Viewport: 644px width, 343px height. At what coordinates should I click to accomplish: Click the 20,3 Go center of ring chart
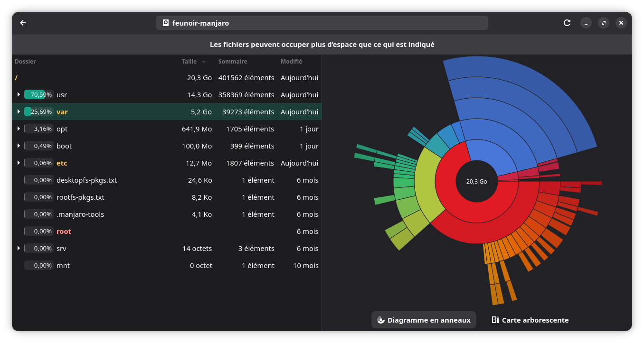click(476, 182)
